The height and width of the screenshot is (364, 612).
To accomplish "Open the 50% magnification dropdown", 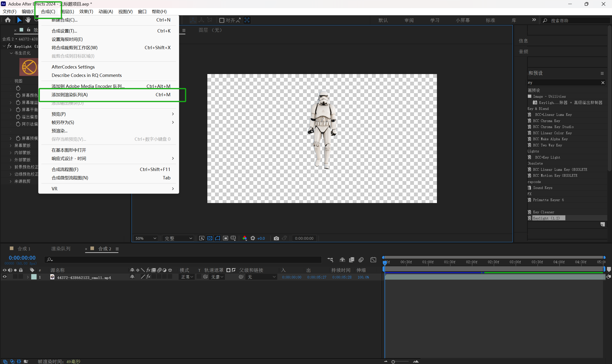I will (x=146, y=238).
